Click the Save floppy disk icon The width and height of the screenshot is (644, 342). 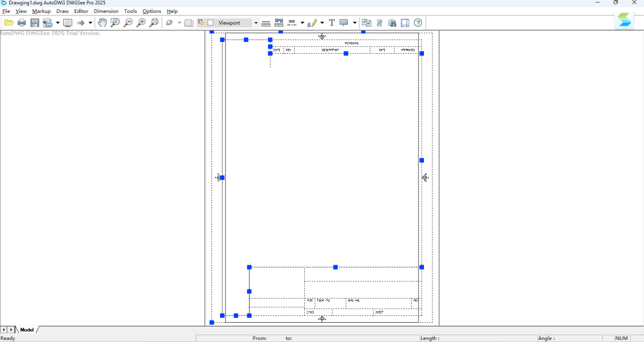pos(35,23)
